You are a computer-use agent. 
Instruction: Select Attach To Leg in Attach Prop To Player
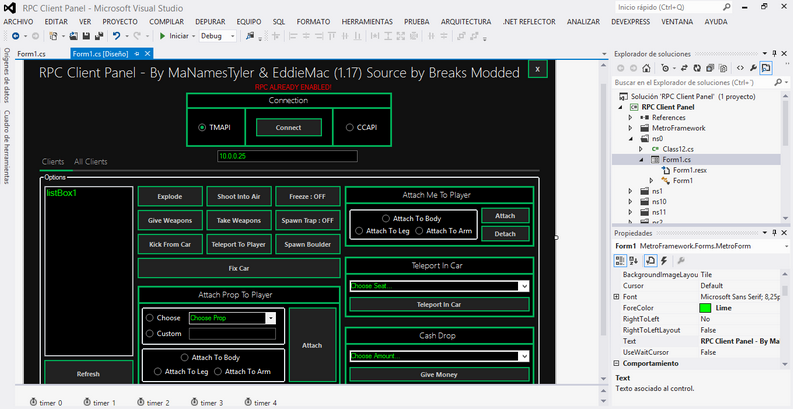pos(158,371)
